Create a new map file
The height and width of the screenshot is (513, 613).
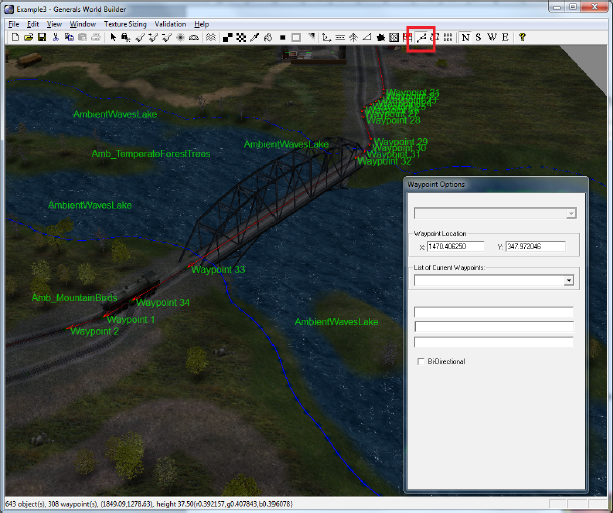[15, 37]
